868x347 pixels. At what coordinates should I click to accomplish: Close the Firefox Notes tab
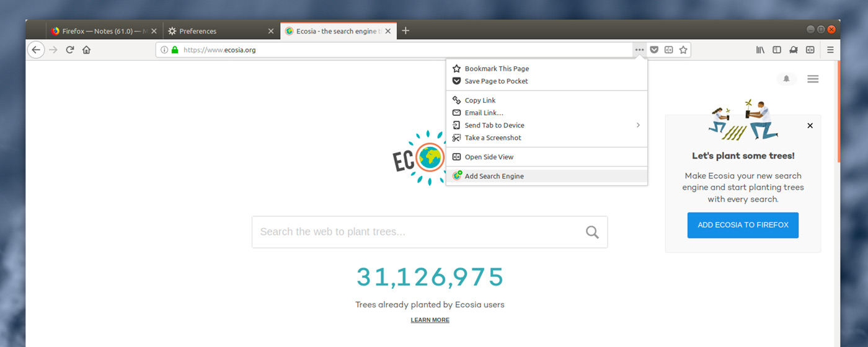153,31
